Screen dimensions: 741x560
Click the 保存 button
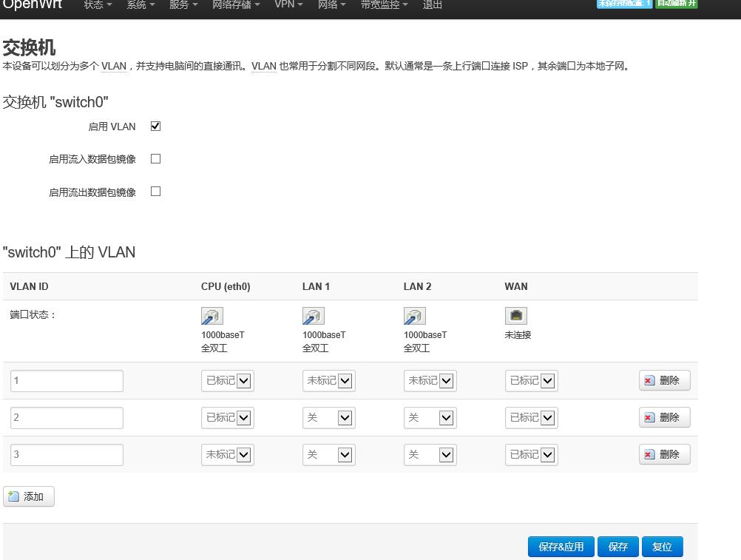pyautogui.click(x=617, y=547)
